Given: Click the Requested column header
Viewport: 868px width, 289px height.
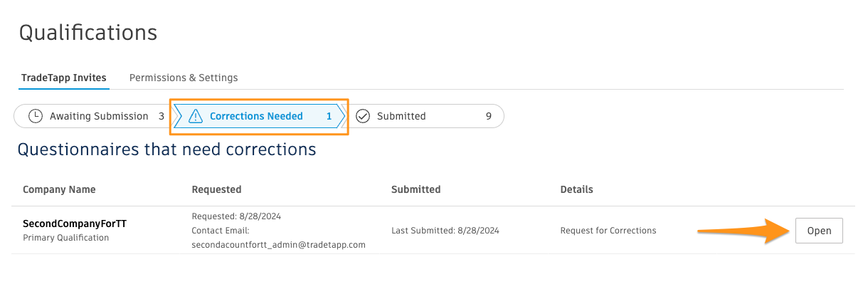Looking at the screenshot, I should [x=216, y=189].
